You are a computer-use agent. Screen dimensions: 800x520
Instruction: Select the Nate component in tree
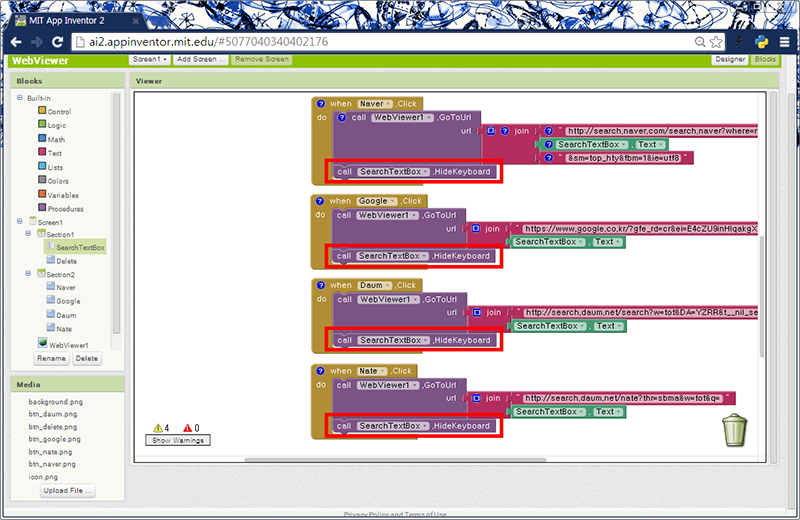pyautogui.click(x=60, y=328)
